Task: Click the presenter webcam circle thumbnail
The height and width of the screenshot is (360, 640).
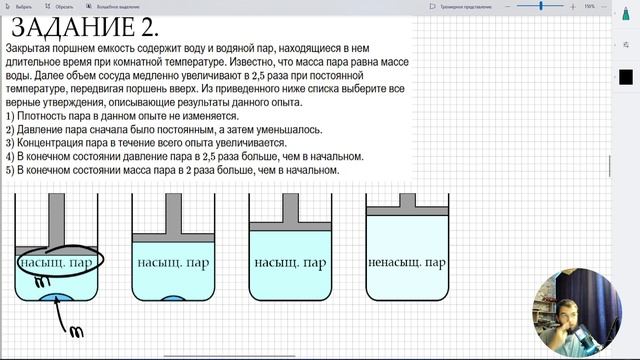Action: (576, 313)
